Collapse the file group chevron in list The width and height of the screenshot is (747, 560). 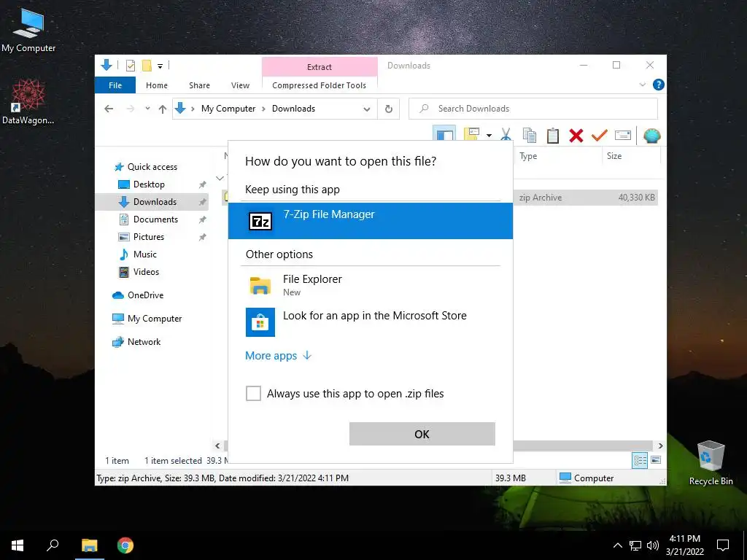(220, 178)
